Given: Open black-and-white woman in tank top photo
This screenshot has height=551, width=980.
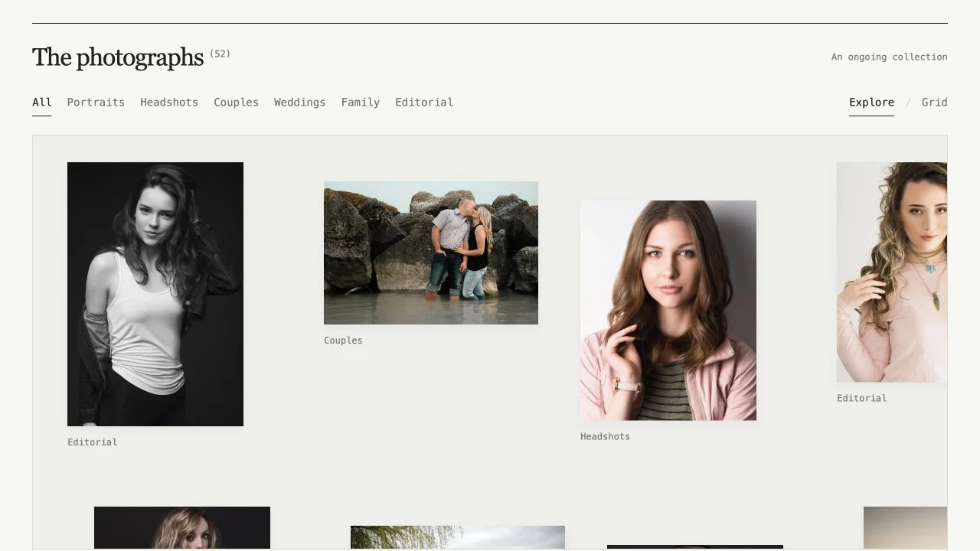Looking at the screenshot, I should [155, 294].
